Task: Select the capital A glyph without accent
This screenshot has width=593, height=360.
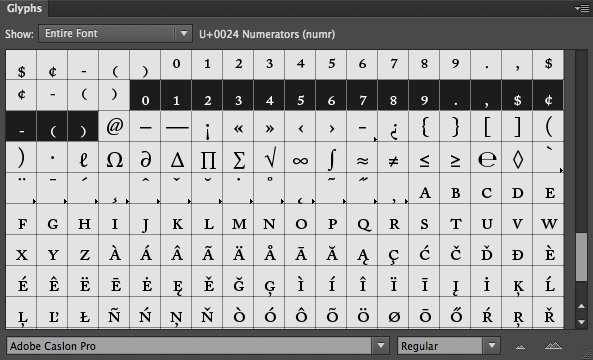Action: coord(424,188)
